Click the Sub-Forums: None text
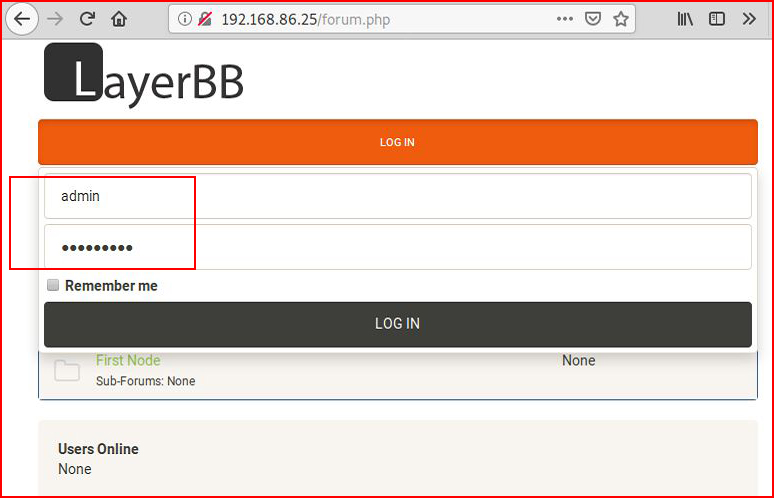The image size is (774, 498). pyautogui.click(x=146, y=381)
